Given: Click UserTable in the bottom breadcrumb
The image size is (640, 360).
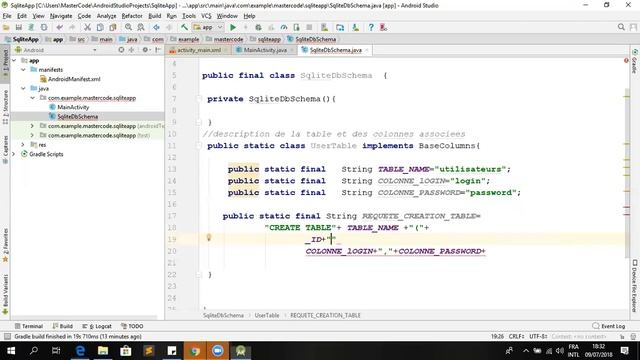Looking at the screenshot, I should coord(267,316).
